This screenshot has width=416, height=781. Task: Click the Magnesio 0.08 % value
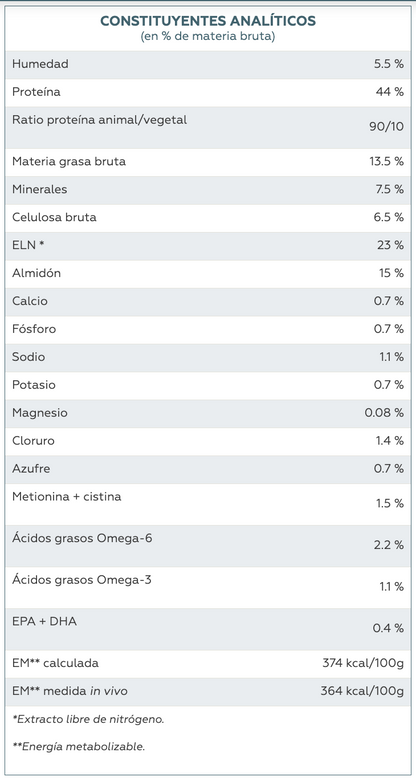pyautogui.click(x=385, y=413)
